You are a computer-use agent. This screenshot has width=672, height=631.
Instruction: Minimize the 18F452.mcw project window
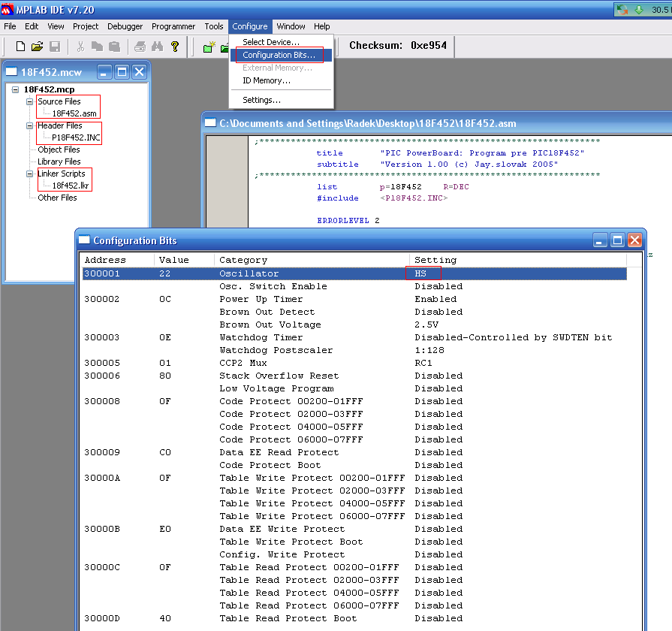point(104,71)
